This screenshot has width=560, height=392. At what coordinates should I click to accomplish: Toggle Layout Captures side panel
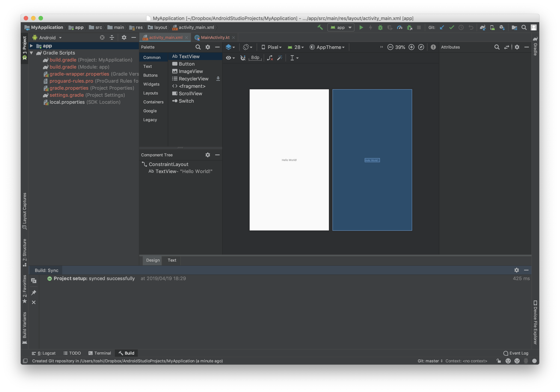pyautogui.click(x=25, y=211)
